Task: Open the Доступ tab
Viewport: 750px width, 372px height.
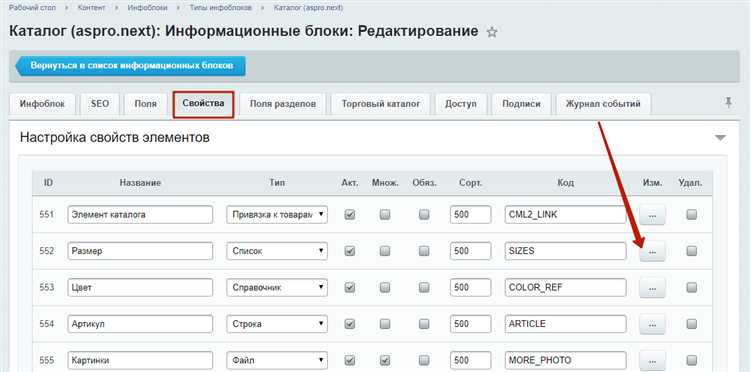Action: pos(461,104)
